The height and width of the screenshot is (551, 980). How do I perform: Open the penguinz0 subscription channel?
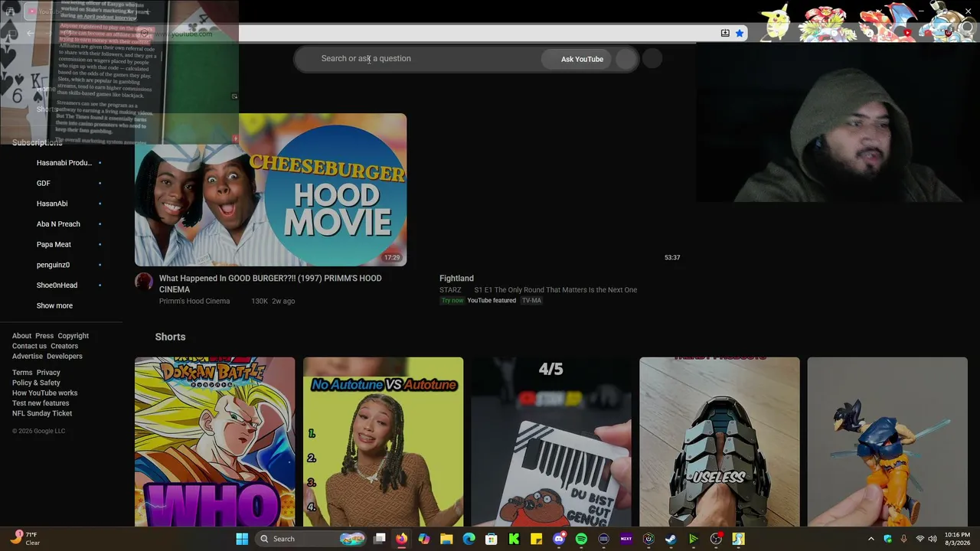(x=53, y=265)
